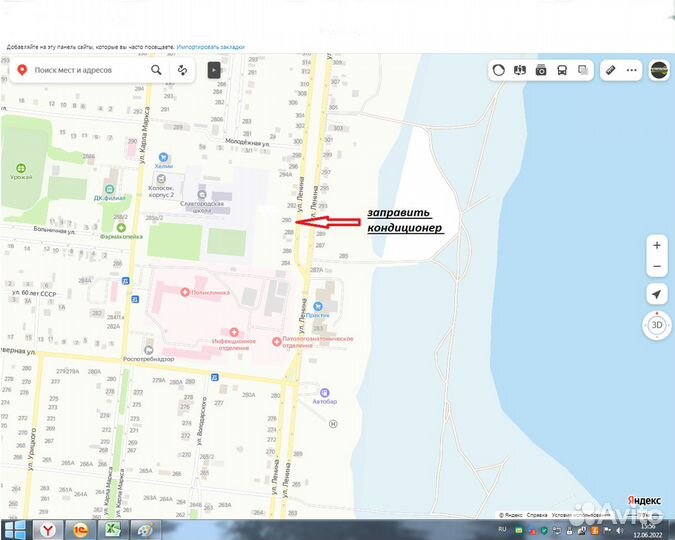
Task: Toggle the 3D tilt compass control
Action: 656,325
